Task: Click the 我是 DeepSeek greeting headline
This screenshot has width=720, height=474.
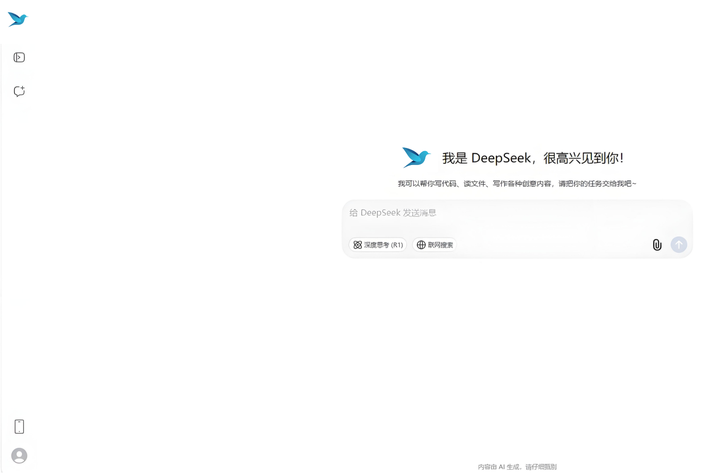Action: pos(533,158)
